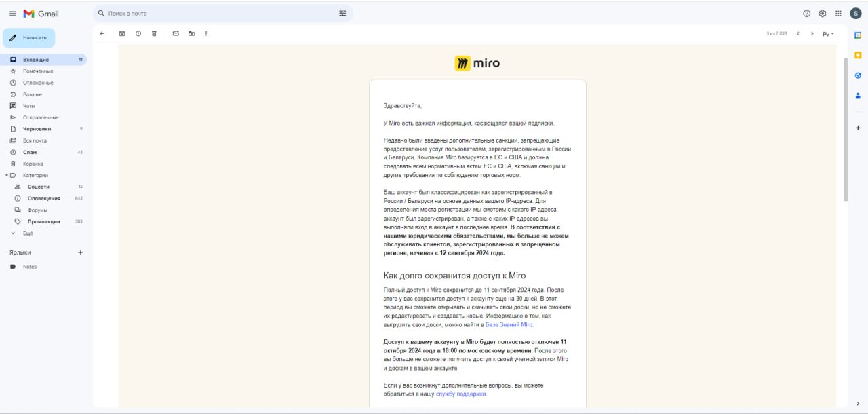
Task: Open search filter options
Action: click(x=342, y=13)
